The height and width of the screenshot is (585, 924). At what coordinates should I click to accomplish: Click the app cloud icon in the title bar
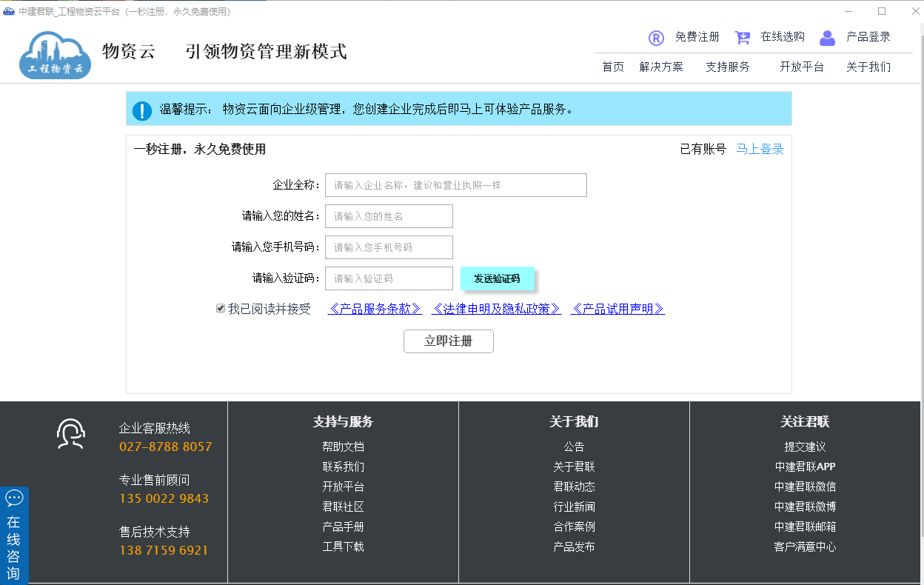[x=7, y=11]
